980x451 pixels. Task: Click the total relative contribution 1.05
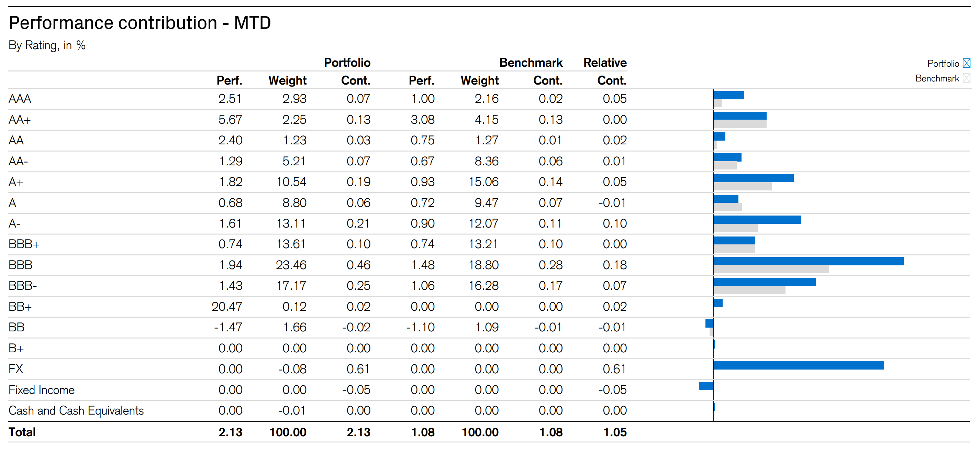click(x=615, y=432)
